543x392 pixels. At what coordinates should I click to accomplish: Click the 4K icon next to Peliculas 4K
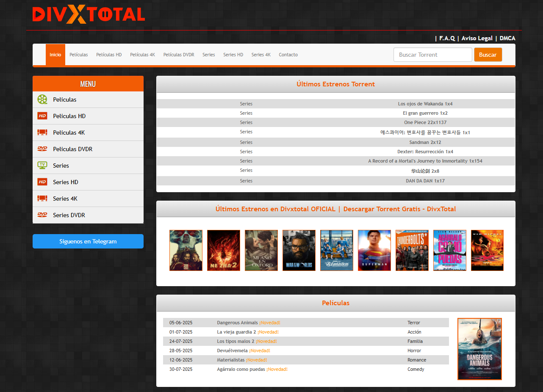[42, 133]
